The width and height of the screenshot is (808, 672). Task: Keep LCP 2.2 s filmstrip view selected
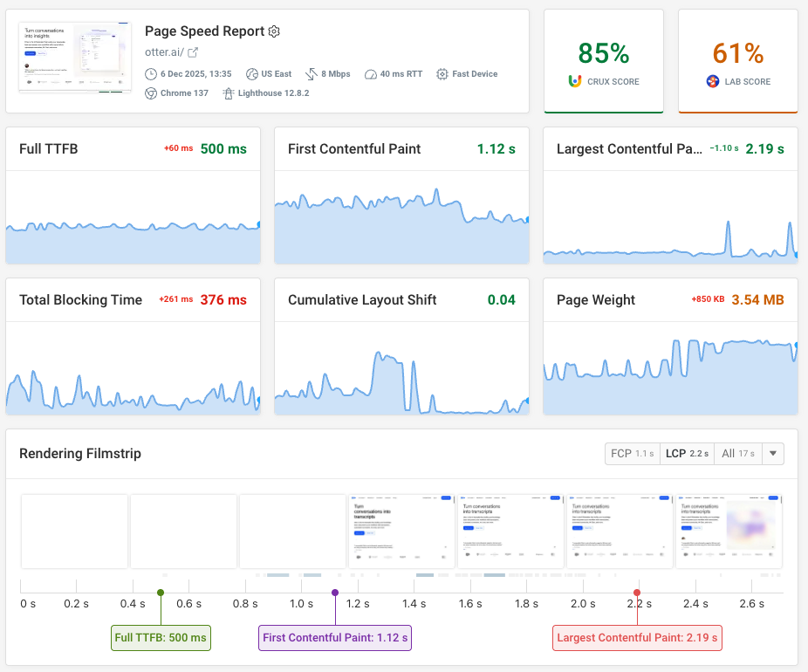coord(686,454)
